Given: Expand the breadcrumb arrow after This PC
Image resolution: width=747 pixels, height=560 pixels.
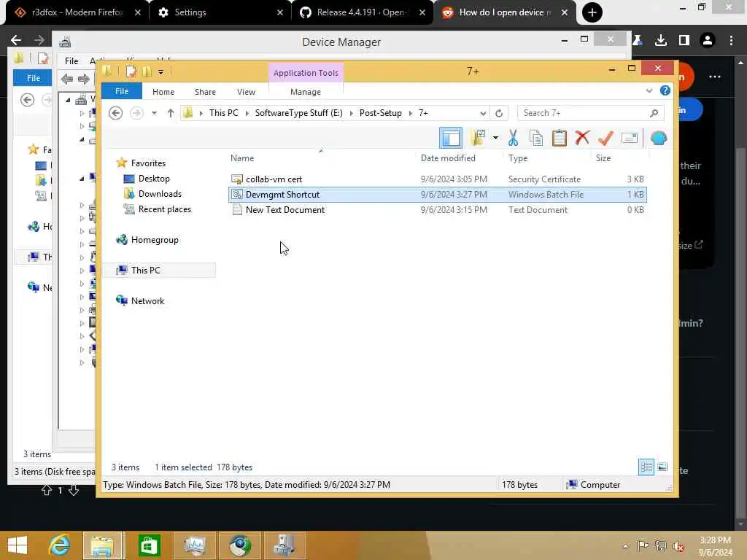Looking at the screenshot, I should click(247, 113).
